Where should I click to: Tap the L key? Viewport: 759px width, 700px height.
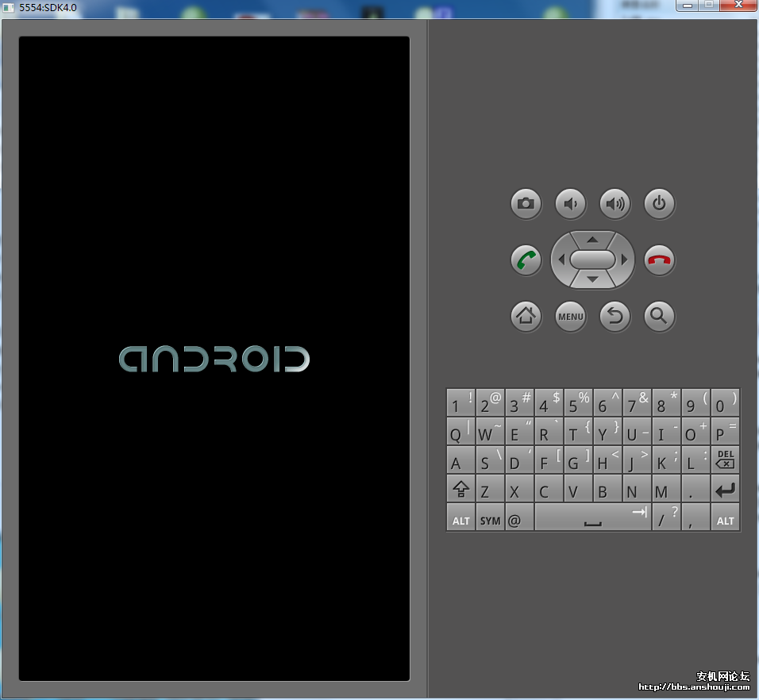pos(695,460)
